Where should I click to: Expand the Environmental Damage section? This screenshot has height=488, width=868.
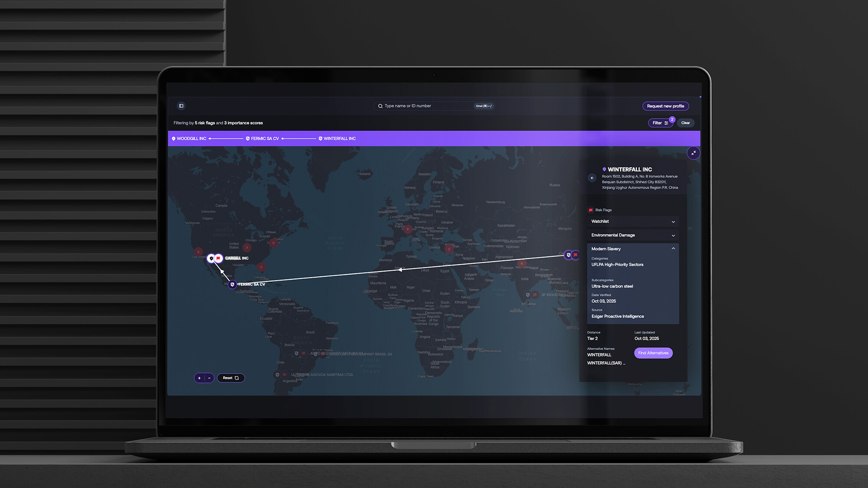[x=633, y=236]
